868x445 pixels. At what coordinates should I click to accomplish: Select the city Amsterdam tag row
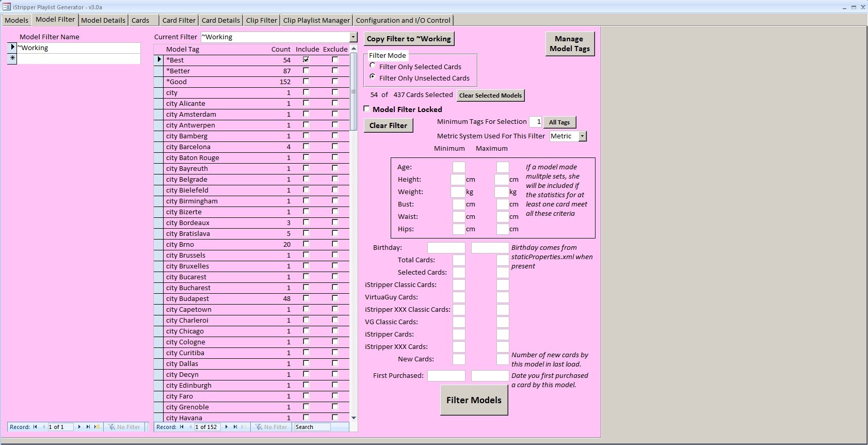pos(251,114)
